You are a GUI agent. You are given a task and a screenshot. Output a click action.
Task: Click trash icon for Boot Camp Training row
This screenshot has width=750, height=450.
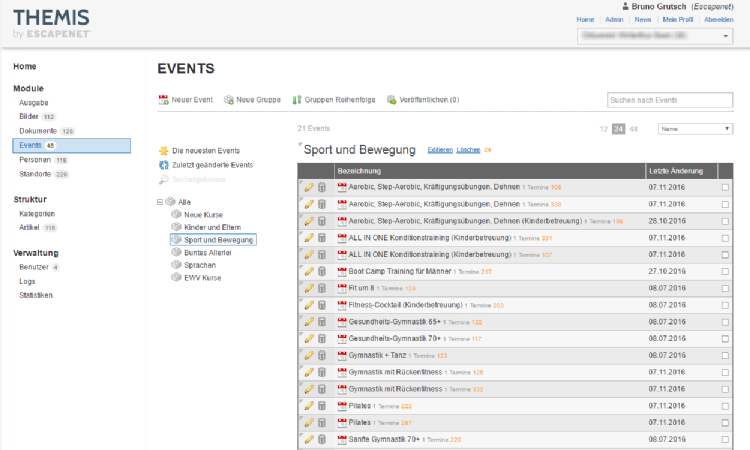coord(322,271)
